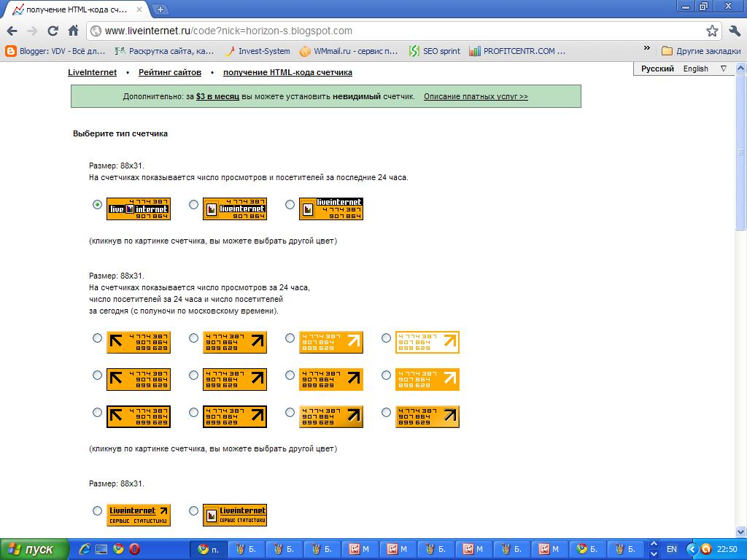Select radio for liveinternet counter with left icon
747x560 pixels.
click(193, 205)
